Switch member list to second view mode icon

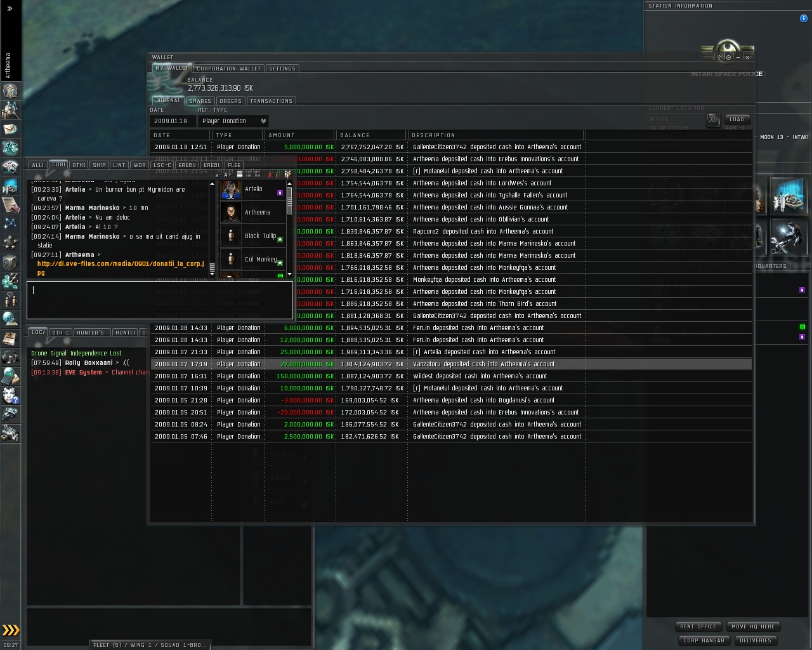coord(248,174)
